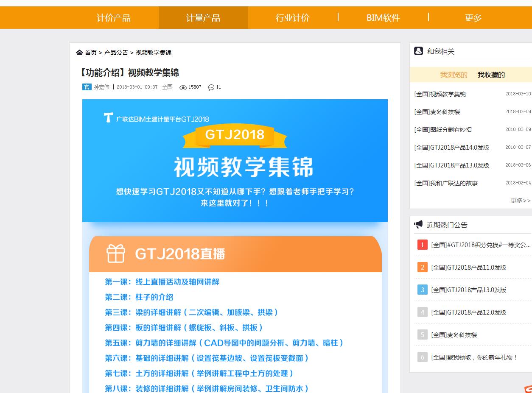Click author name 孙宏伟
532x393 pixels.
click(x=101, y=87)
